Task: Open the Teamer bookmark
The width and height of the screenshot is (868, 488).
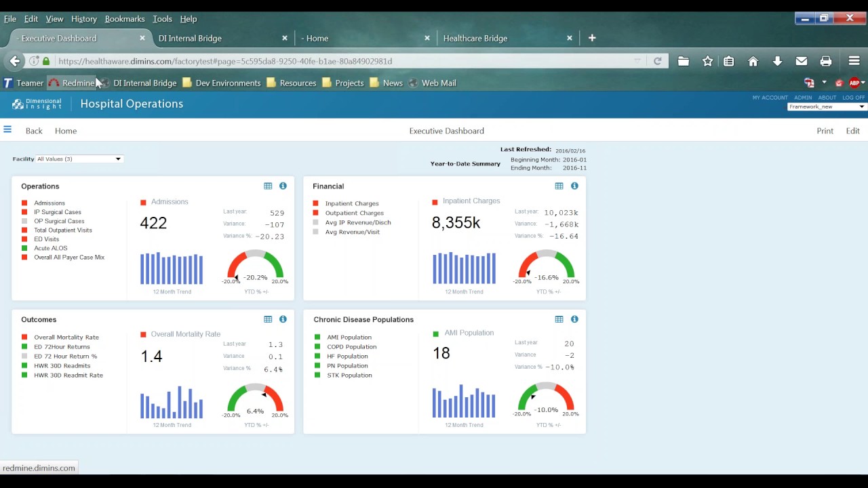Action: tap(23, 83)
